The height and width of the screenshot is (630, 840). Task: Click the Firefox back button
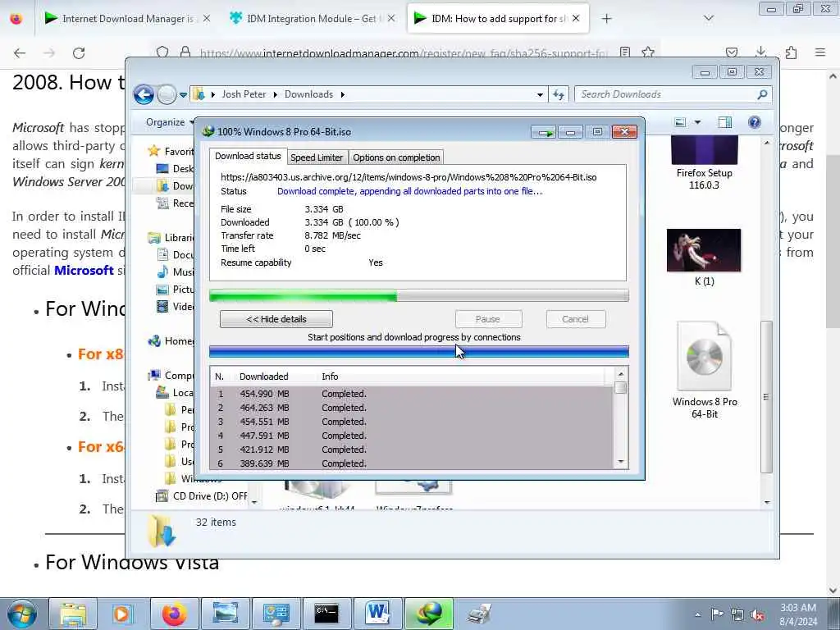[20, 52]
